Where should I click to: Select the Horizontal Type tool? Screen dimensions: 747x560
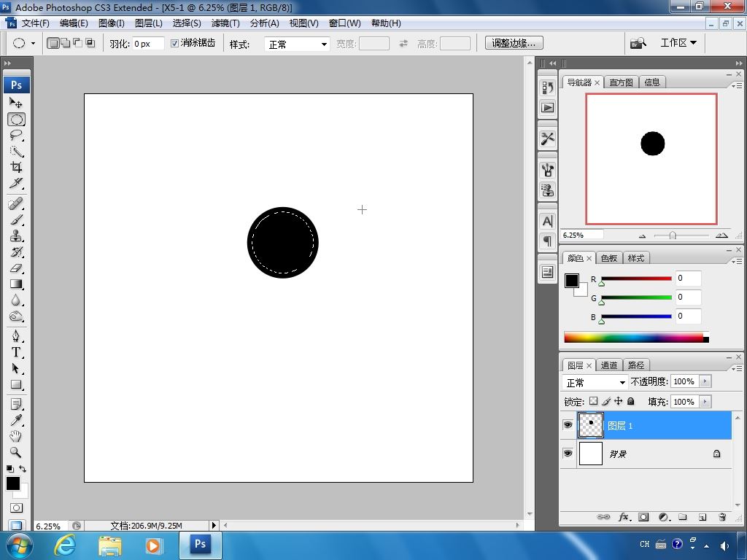[16, 352]
